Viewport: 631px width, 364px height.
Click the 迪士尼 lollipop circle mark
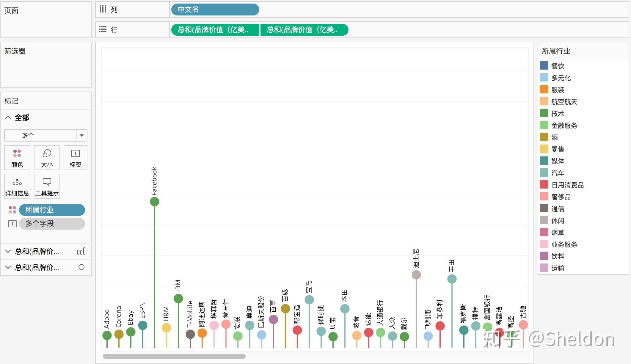pos(416,275)
